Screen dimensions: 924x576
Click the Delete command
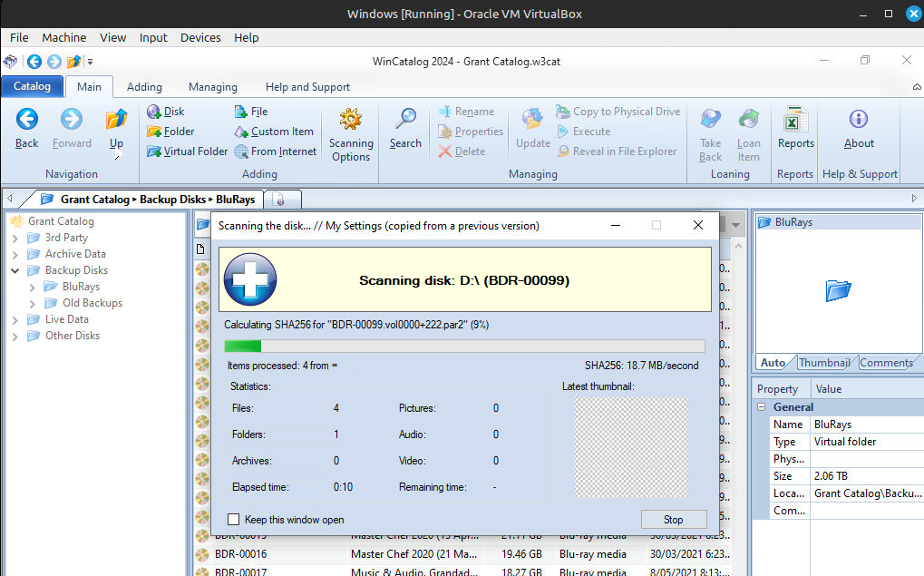pyautogui.click(x=462, y=151)
